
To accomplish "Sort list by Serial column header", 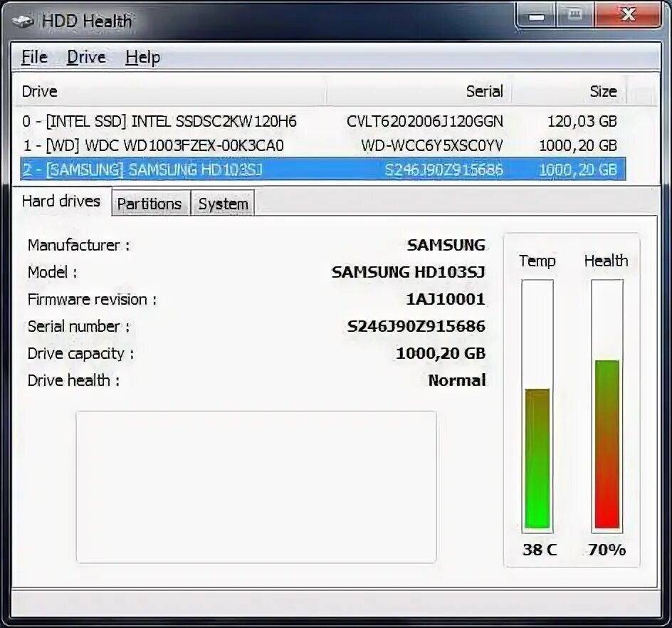I will 419,91.
